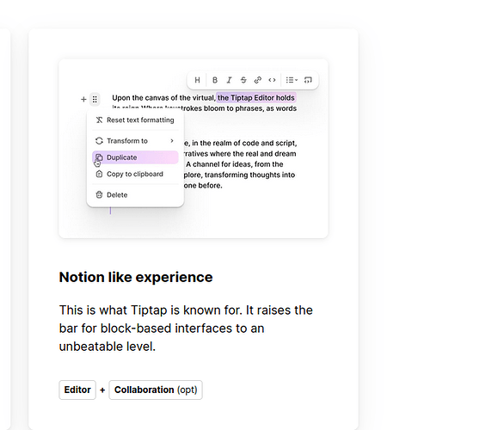Toggle bold formatting in the toolbar
The image size is (504, 430).
click(x=215, y=80)
